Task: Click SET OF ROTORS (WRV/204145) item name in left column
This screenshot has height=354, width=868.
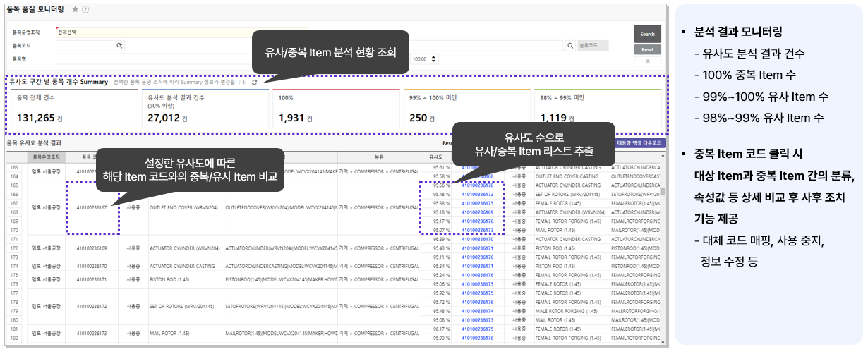Action: 182,307
